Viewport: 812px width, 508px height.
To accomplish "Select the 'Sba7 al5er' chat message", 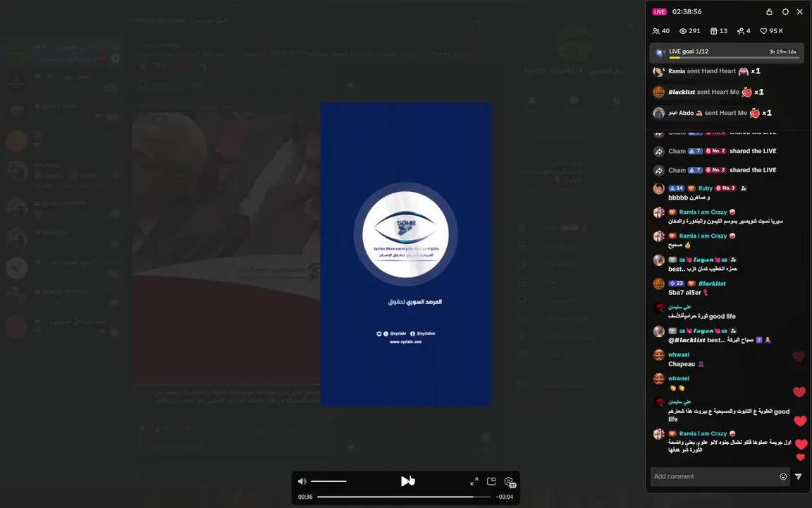I will 688,293.
